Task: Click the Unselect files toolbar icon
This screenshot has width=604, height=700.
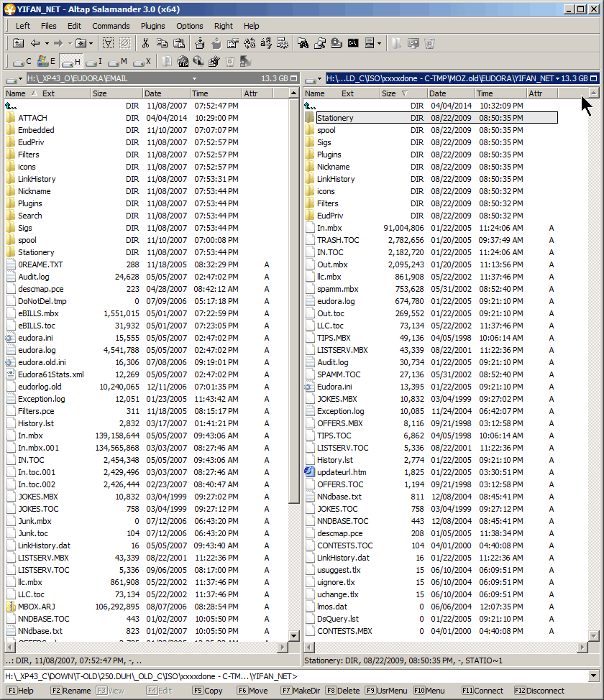Action: click(x=125, y=43)
